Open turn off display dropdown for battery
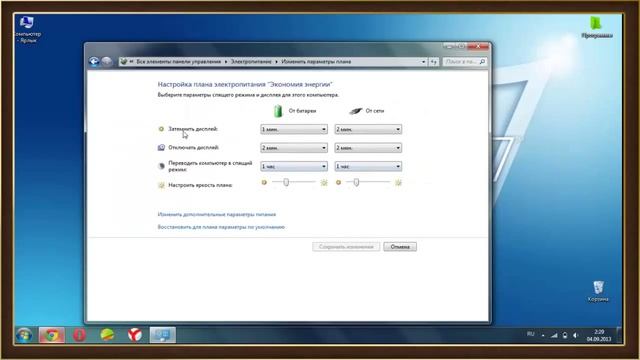Screen dimensions: 640x360 coord(294,148)
